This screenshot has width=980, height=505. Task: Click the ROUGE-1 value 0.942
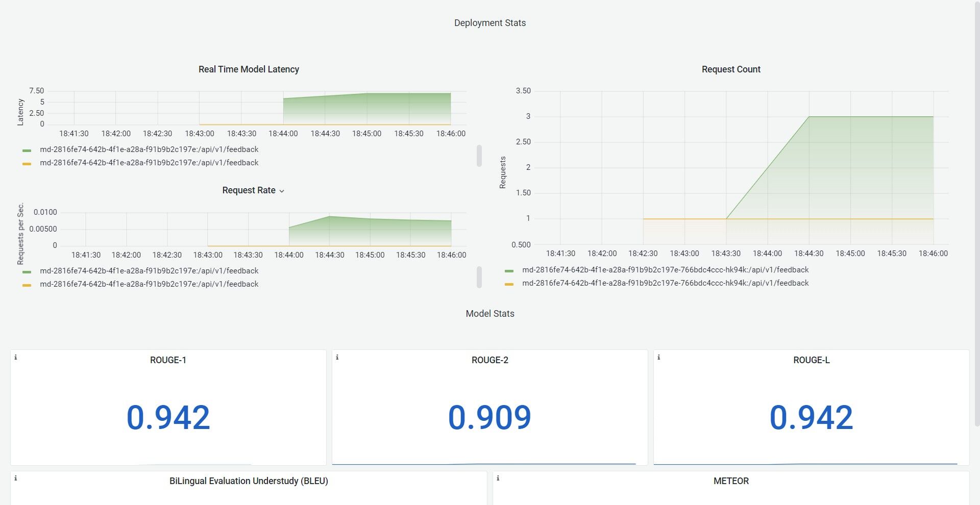pyautogui.click(x=168, y=417)
